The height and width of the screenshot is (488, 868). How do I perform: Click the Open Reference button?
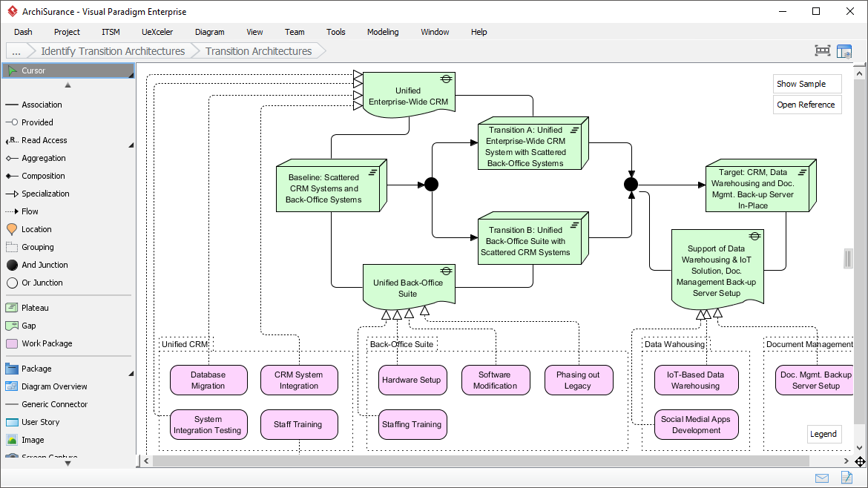806,105
